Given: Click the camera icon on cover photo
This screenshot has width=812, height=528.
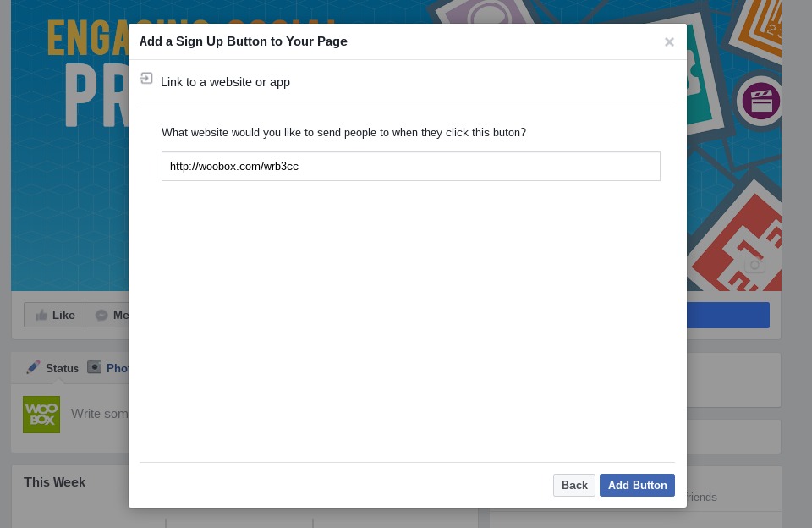Looking at the screenshot, I should [754, 265].
